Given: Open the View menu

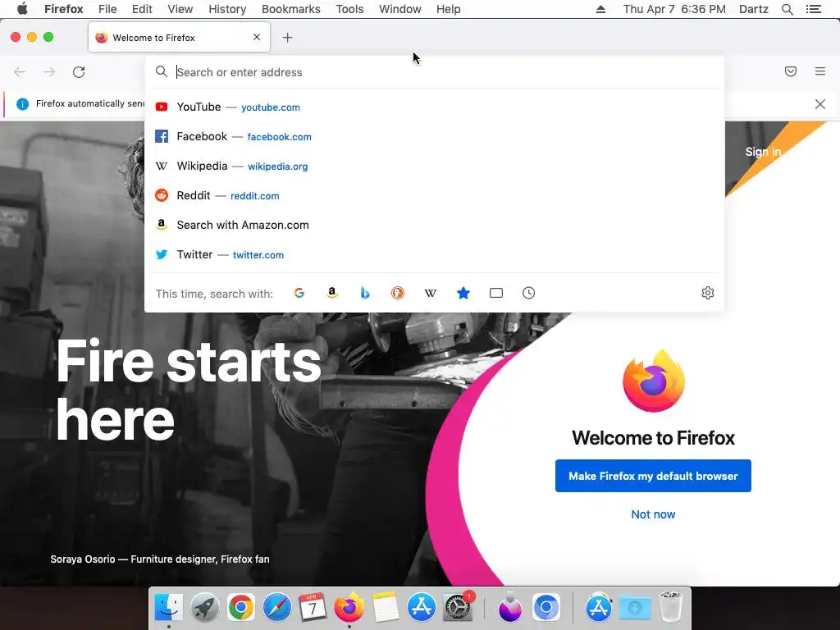Looking at the screenshot, I should pos(180,9).
